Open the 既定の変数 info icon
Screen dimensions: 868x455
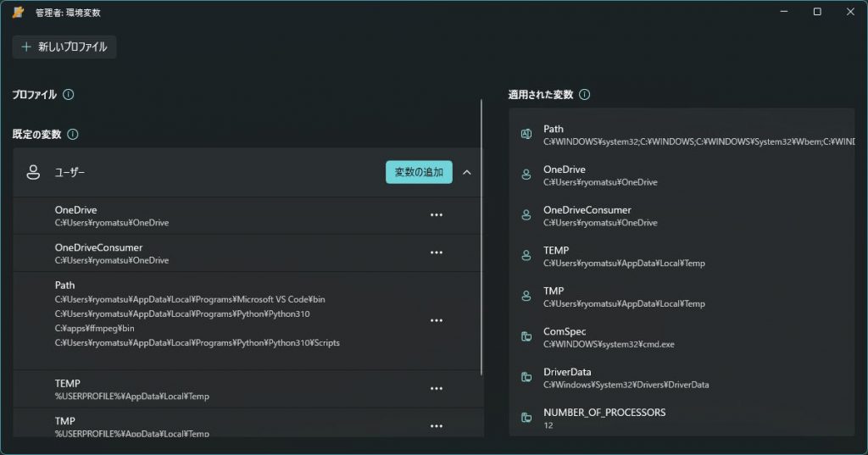[73, 134]
